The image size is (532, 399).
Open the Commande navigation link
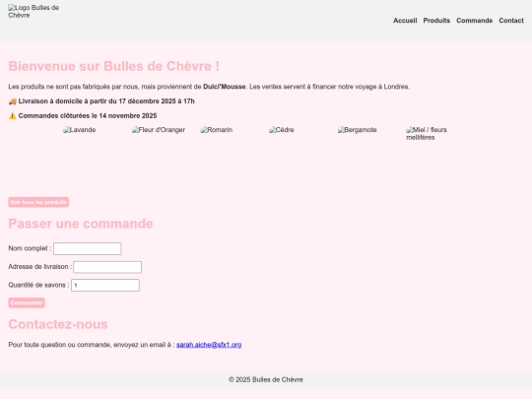click(474, 21)
